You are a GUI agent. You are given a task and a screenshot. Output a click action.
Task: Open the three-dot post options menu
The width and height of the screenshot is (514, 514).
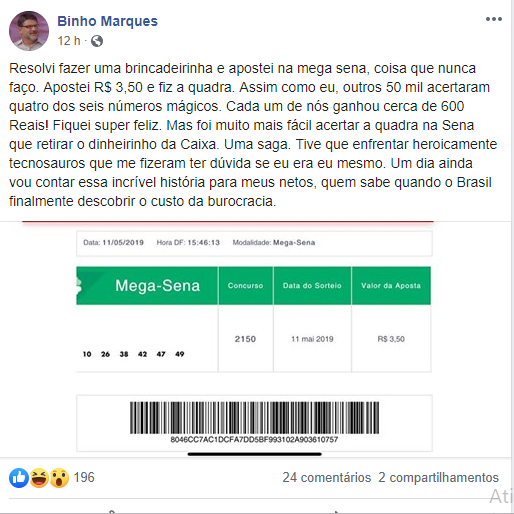point(494,19)
